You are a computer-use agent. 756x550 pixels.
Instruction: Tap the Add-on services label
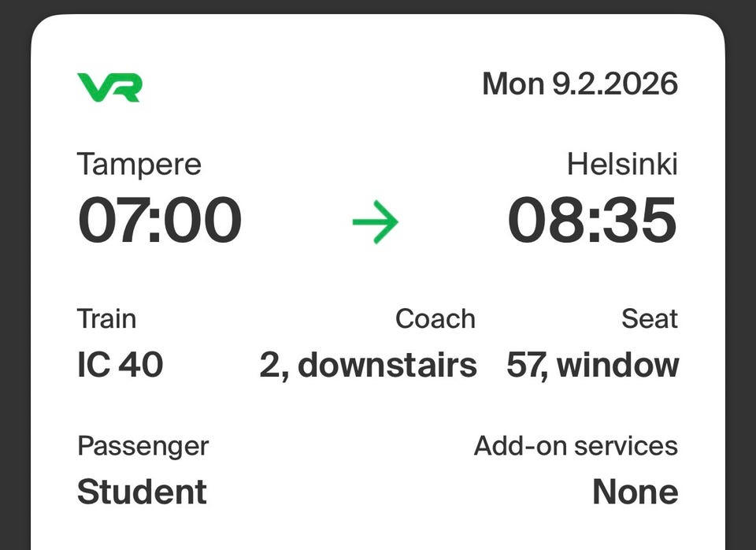pyautogui.click(x=576, y=446)
